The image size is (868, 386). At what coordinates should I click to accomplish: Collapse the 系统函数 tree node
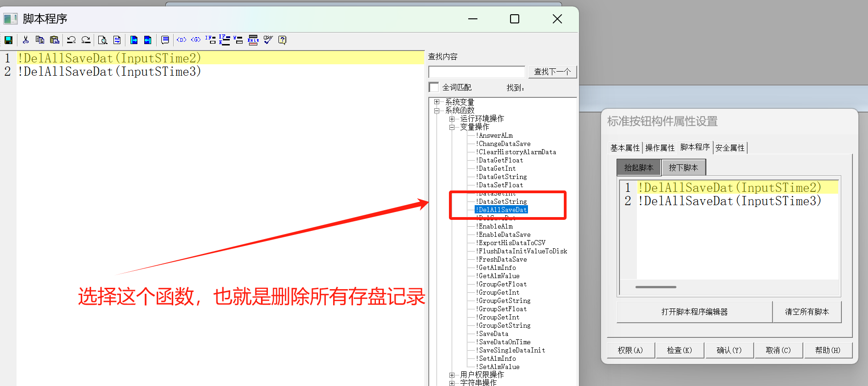pos(437,111)
